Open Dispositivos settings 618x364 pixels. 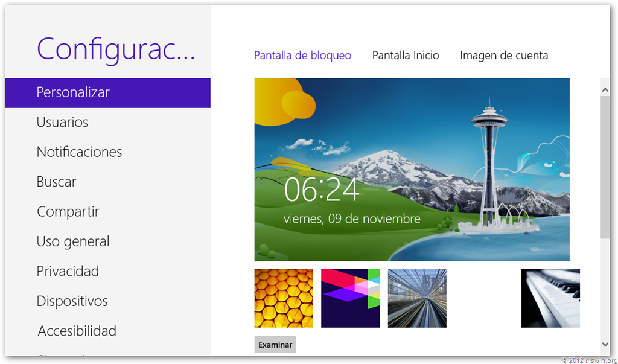coord(72,301)
